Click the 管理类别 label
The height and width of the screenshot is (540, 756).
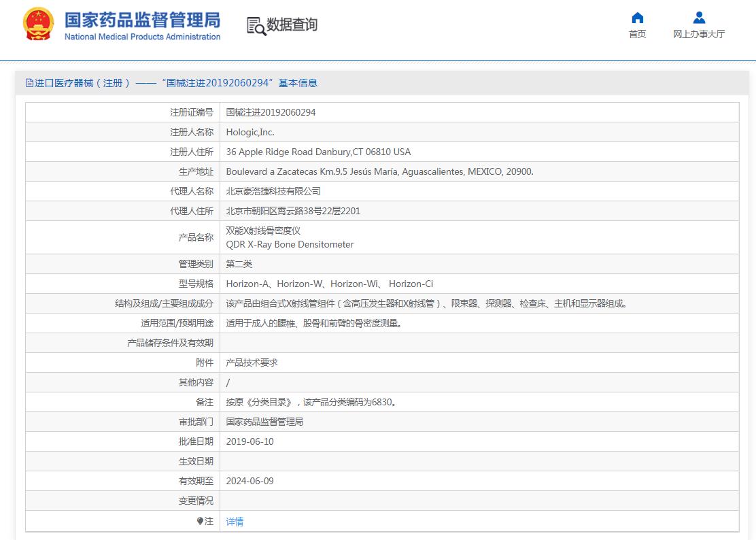coord(196,264)
